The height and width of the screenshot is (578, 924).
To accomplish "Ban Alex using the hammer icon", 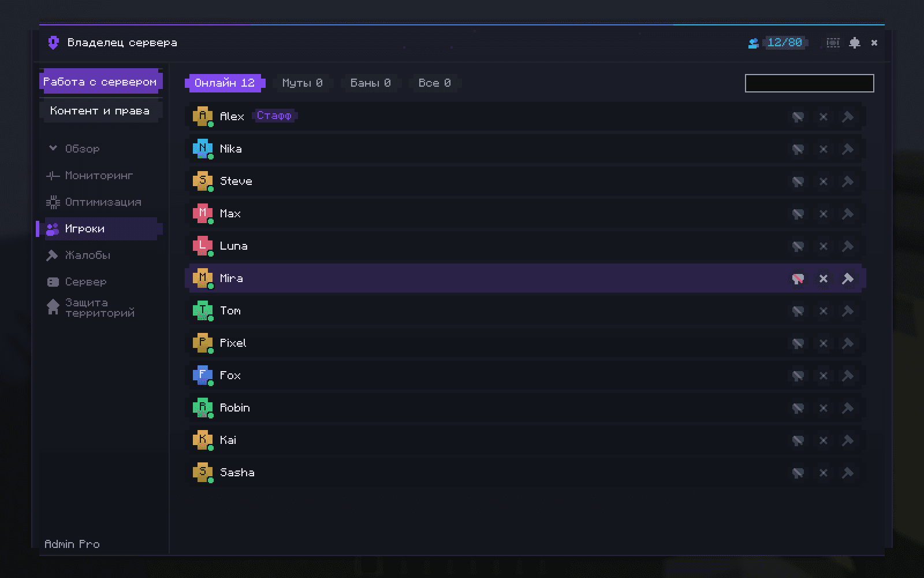I will pos(848,117).
